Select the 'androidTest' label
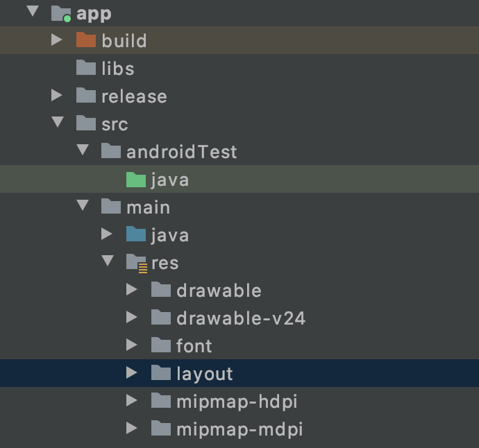 pos(182,152)
